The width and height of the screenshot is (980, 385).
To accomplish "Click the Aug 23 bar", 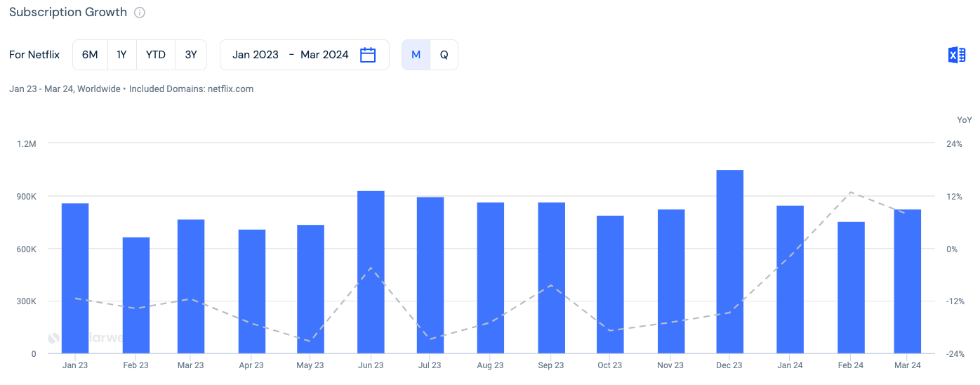I will pyautogui.click(x=491, y=278).
